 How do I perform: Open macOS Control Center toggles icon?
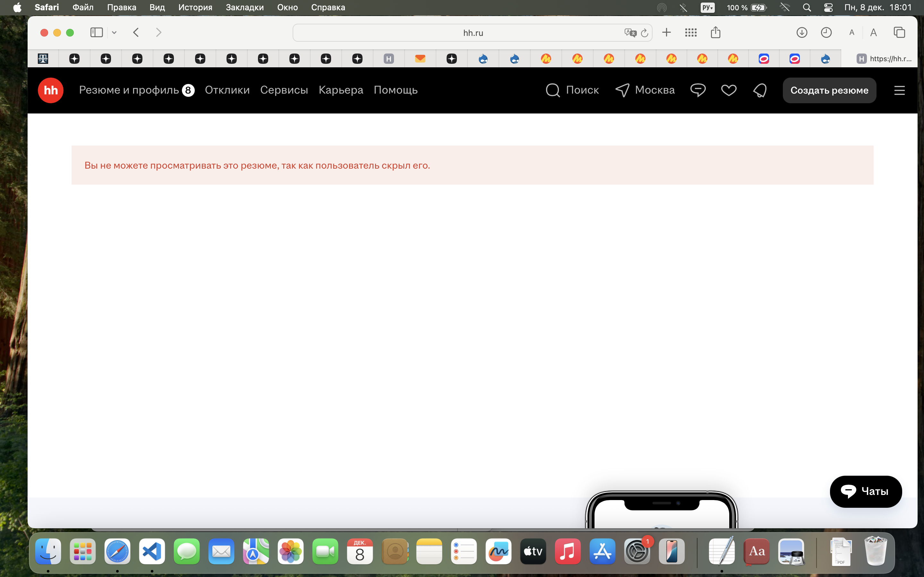click(x=828, y=8)
